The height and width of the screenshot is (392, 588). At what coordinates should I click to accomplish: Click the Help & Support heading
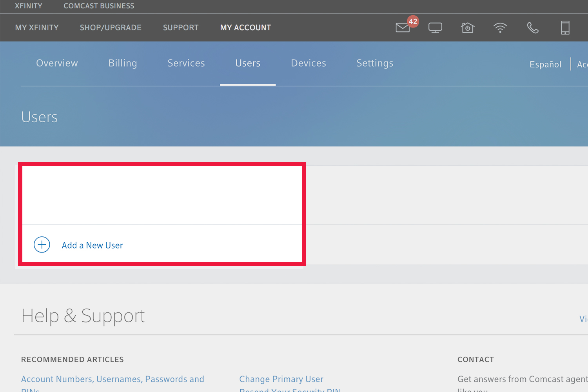(83, 316)
